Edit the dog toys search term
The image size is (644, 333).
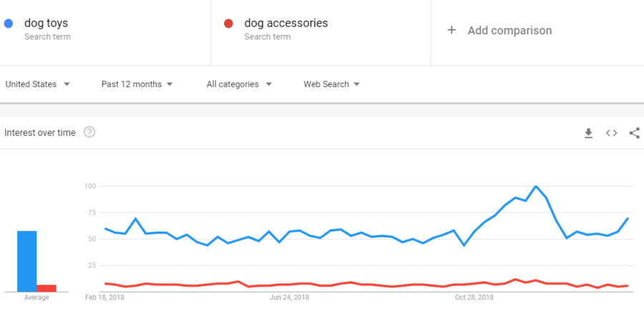46,23
